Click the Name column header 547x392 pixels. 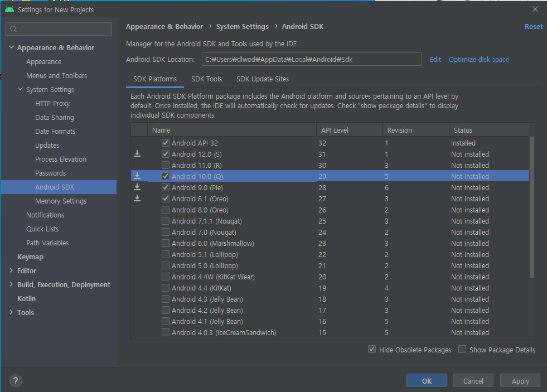point(232,130)
